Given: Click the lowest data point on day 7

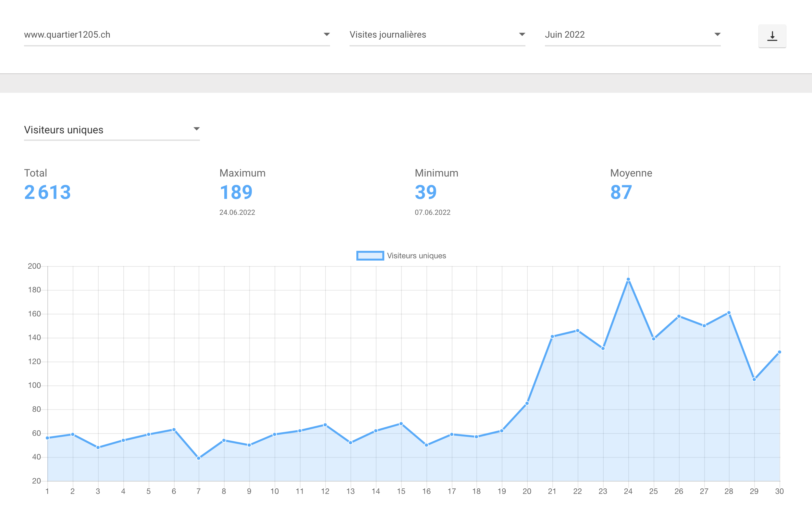Looking at the screenshot, I should (199, 458).
